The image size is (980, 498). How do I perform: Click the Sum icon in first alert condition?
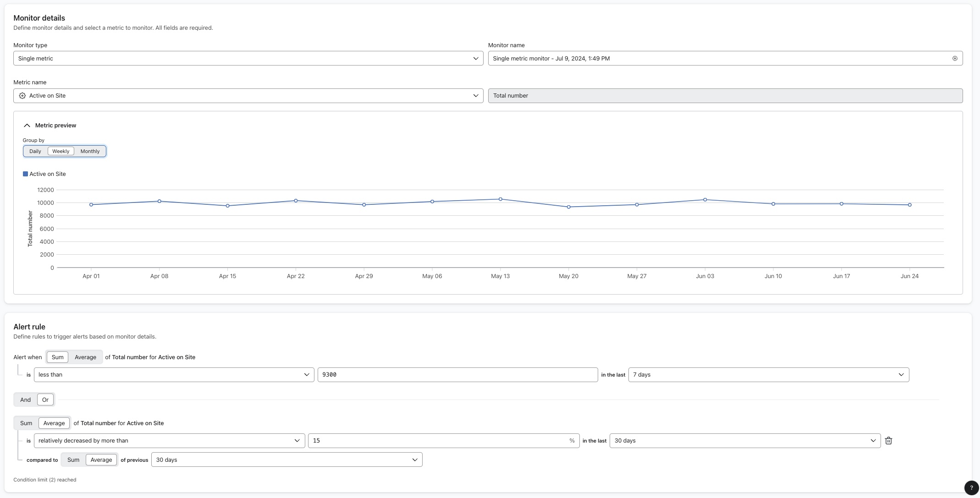tap(57, 357)
